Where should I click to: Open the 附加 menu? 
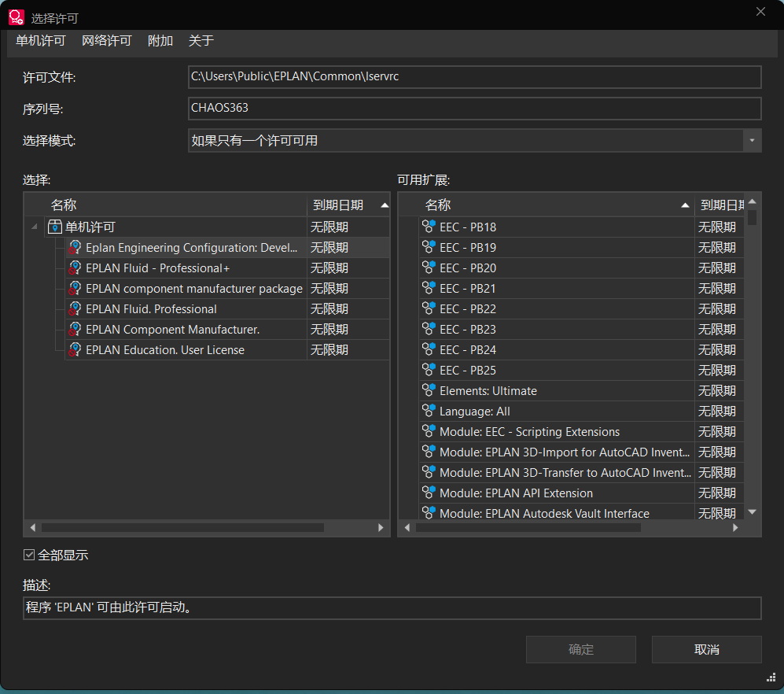[160, 41]
